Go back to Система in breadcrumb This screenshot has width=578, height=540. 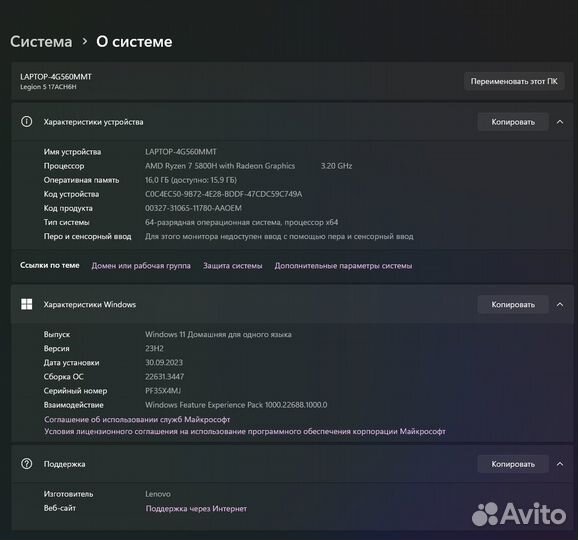click(41, 42)
